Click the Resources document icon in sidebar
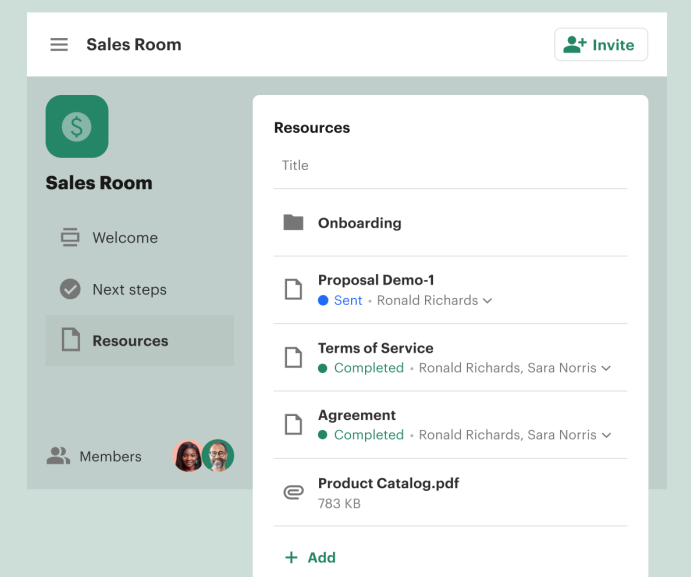 point(71,340)
